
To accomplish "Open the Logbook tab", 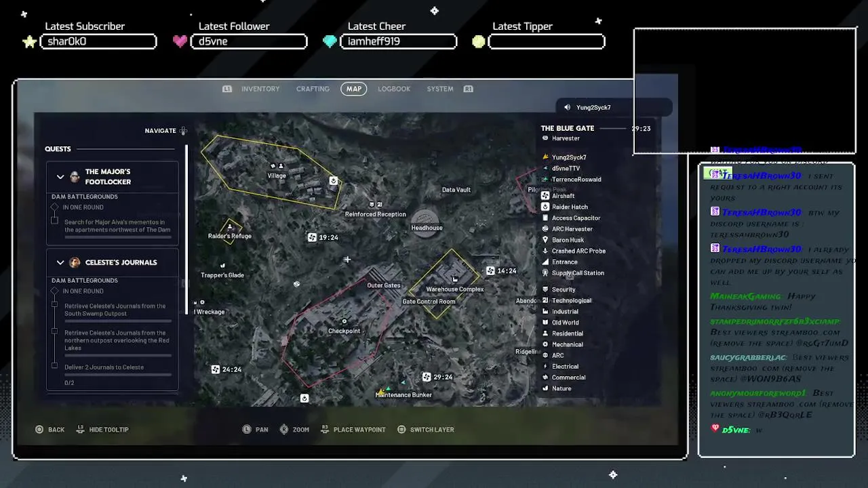I will click(x=394, y=89).
